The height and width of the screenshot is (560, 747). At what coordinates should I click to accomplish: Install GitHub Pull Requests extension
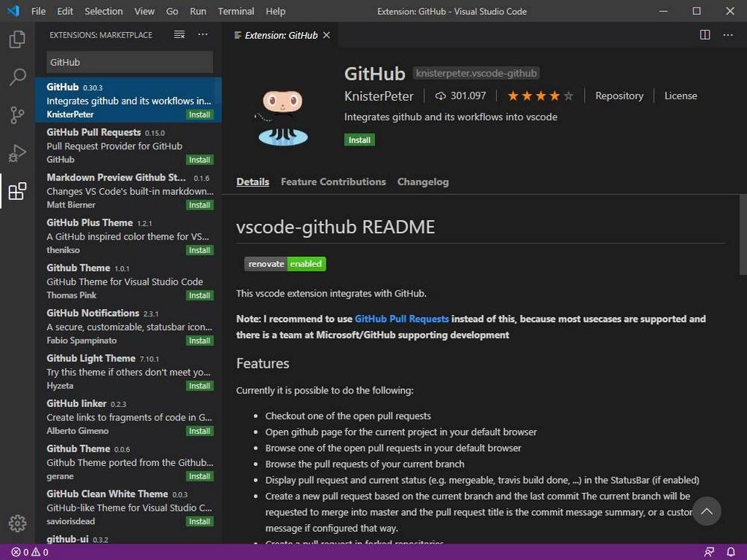(x=199, y=160)
